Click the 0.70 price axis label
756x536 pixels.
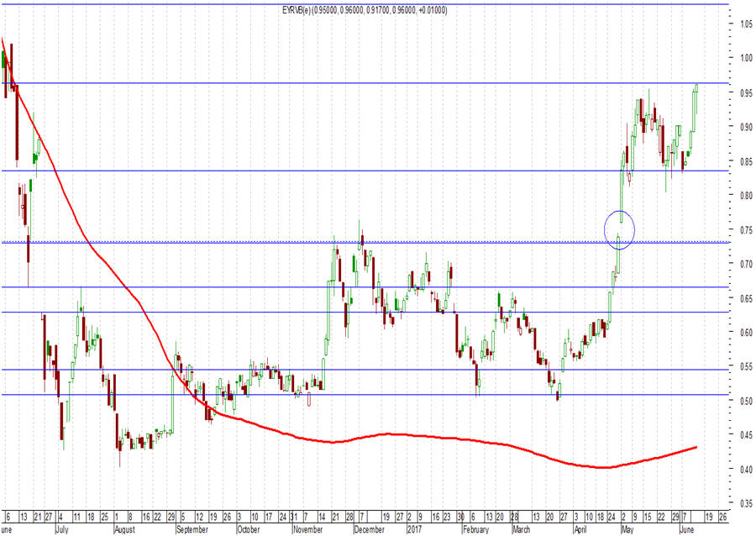746,264
